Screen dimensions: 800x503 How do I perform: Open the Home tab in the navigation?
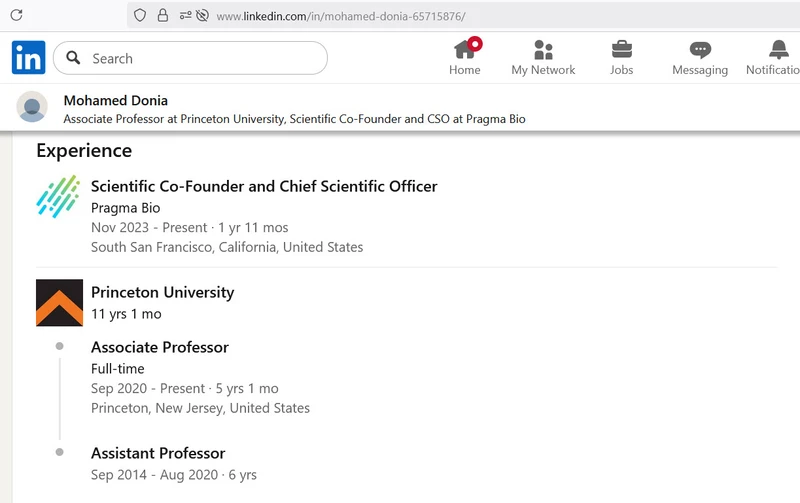pos(465,57)
